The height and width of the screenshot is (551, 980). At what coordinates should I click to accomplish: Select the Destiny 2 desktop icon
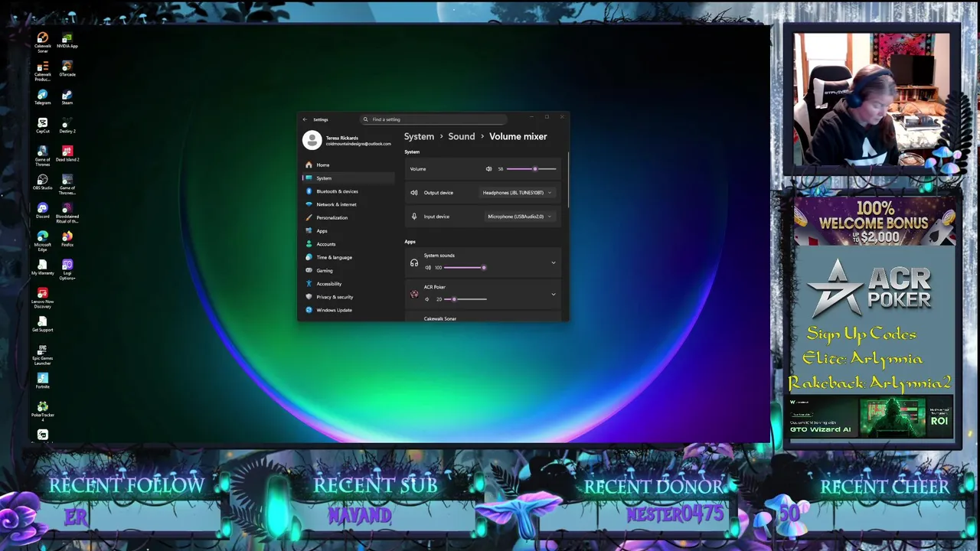pos(67,126)
